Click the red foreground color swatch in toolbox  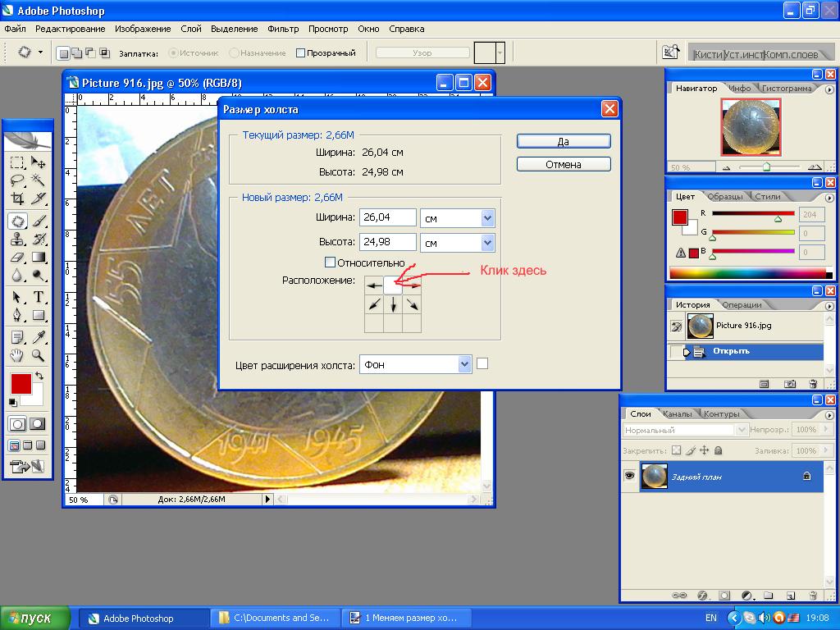pyautogui.click(x=21, y=383)
